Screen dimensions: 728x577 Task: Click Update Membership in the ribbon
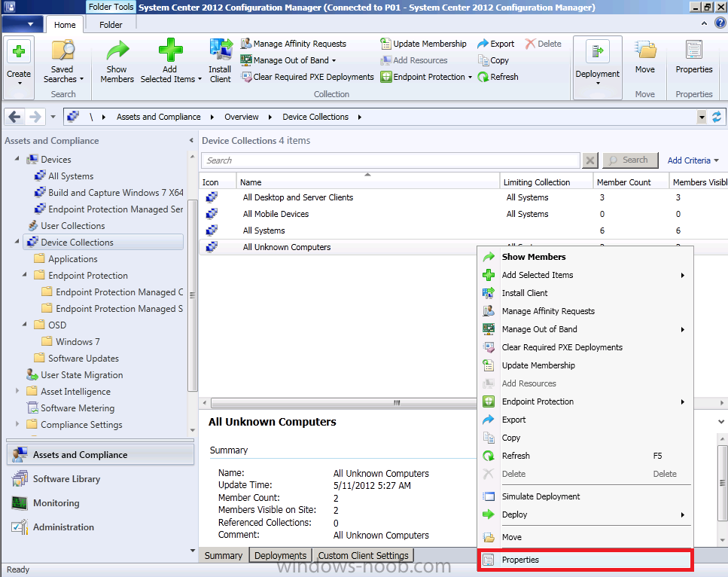pyautogui.click(x=423, y=44)
